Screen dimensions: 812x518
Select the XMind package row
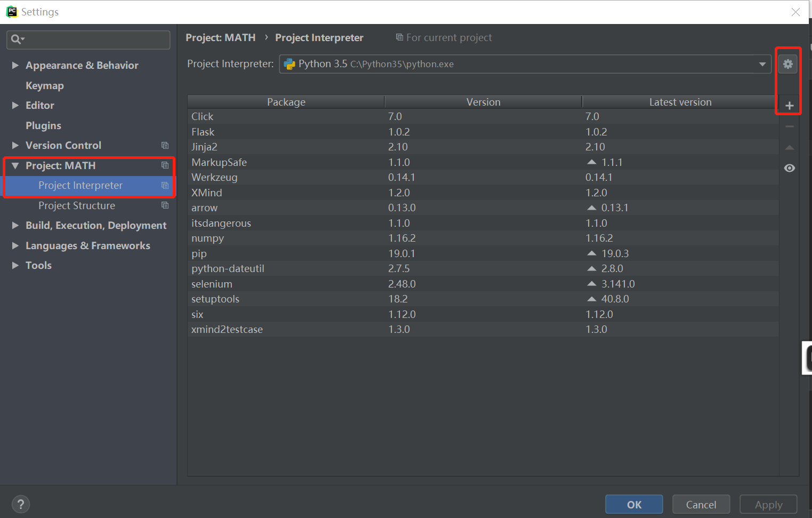[x=483, y=193]
